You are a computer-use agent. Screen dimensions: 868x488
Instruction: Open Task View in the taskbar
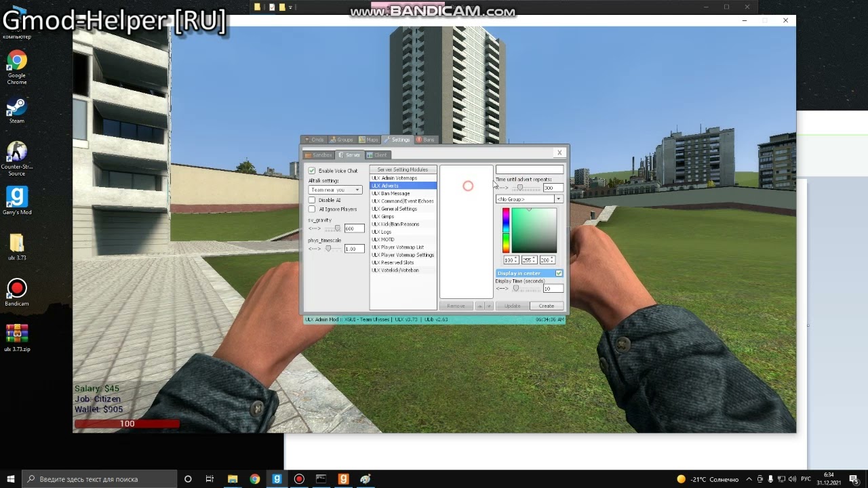[x=210, y=479]
